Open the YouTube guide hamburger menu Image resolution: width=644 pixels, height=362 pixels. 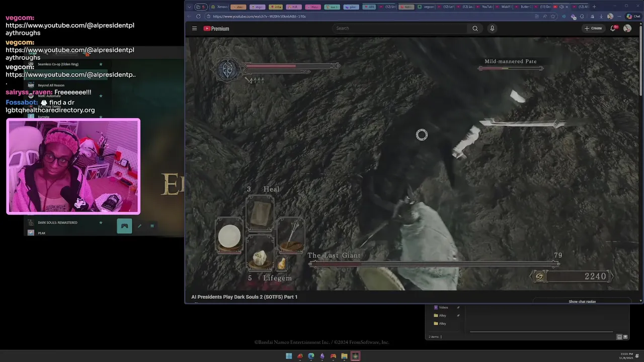click(x=194, y=29)
